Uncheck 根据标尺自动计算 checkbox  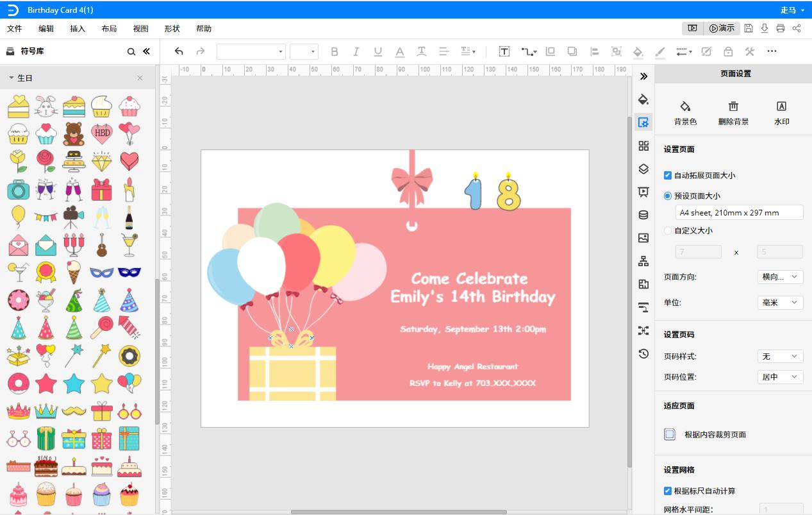(x=668, y=491)
